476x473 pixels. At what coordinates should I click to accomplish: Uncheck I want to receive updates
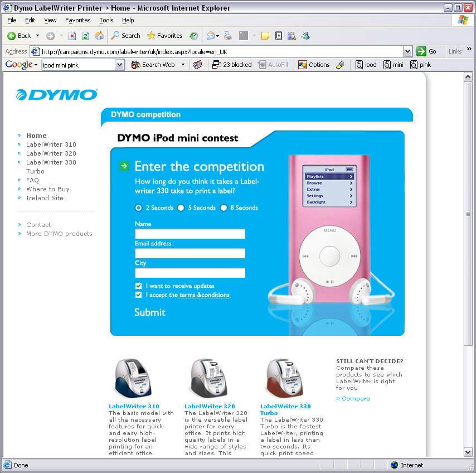coord(138,286)
